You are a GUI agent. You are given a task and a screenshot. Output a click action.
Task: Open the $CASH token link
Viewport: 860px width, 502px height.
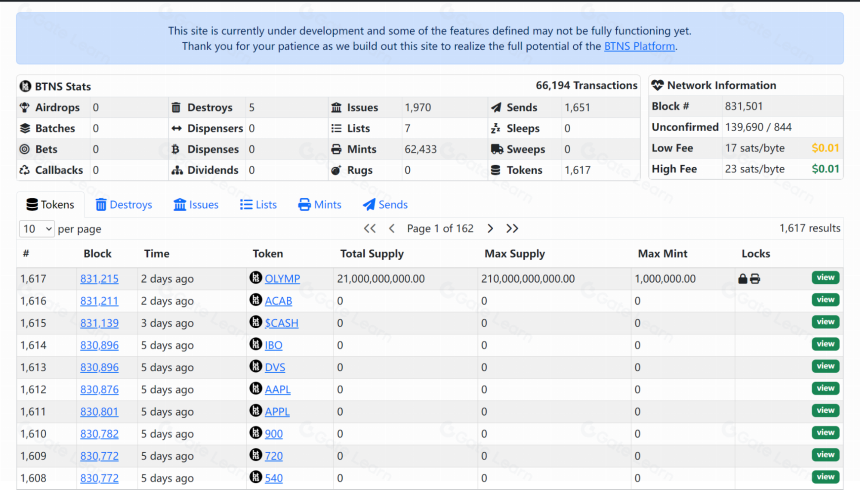(x=282, y=323)
